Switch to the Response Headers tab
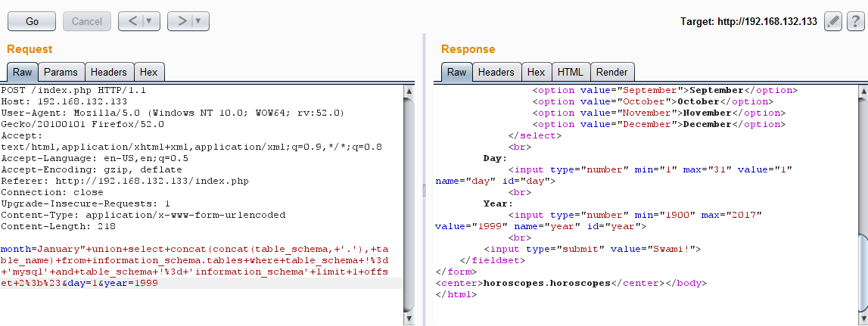Image resolution: width=868 pixels, height=326 pixels. (x=496, y=72)
